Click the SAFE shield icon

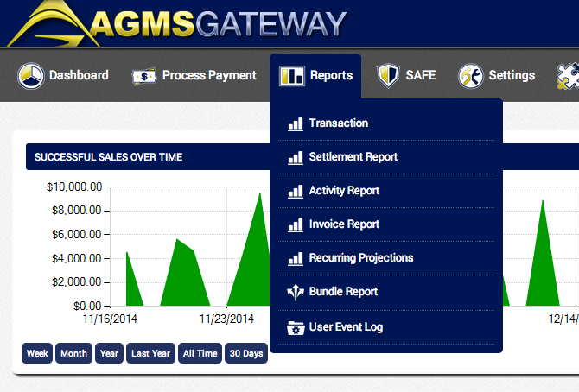[388, 76]
